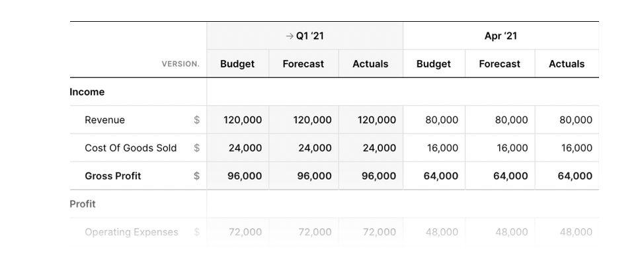Click the Profit section heading
The image size is (644, 271).
point(83,204)
